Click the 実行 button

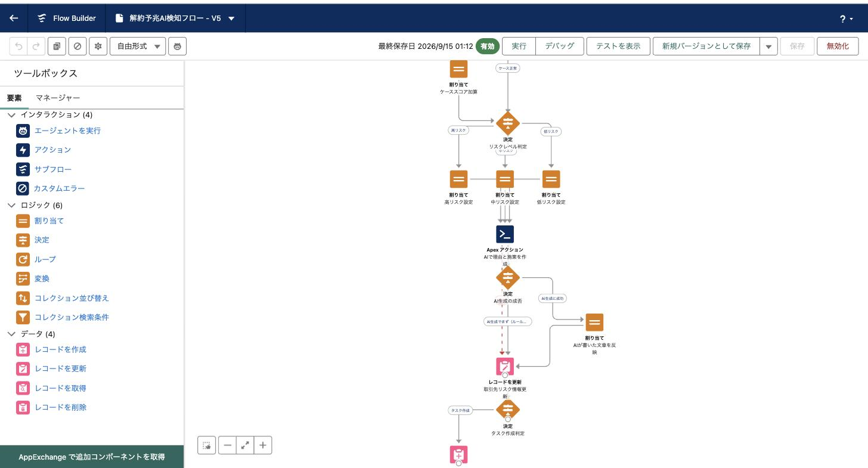tap(519, 46)
